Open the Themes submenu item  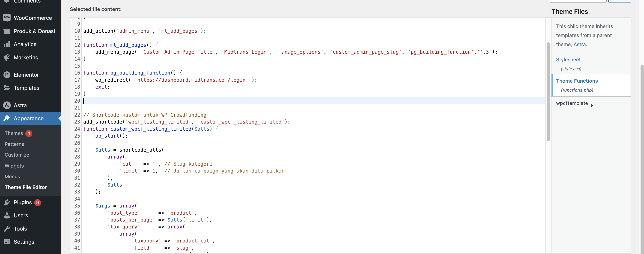(14, 133)
